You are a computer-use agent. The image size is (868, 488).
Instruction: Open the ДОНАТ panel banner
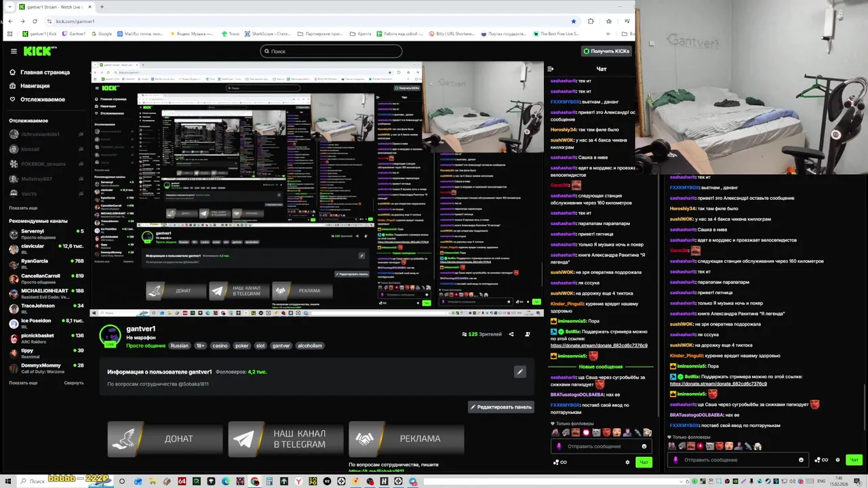point(165,439)
